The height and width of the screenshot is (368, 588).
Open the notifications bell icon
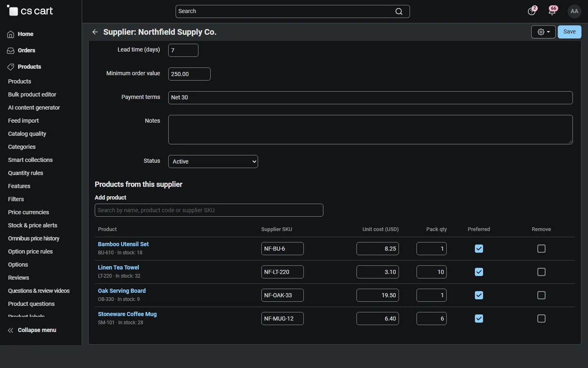[x=552, y=11]
